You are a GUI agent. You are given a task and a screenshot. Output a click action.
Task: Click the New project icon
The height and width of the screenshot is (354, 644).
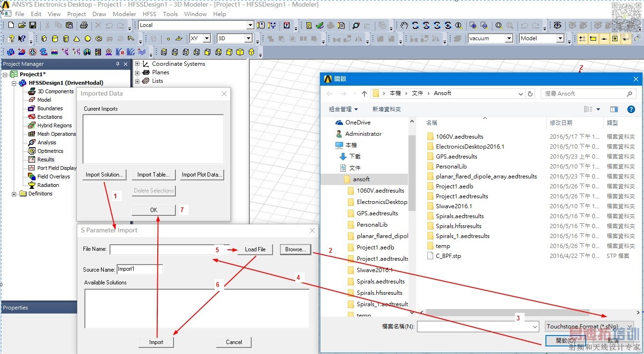tap(11, 25)
